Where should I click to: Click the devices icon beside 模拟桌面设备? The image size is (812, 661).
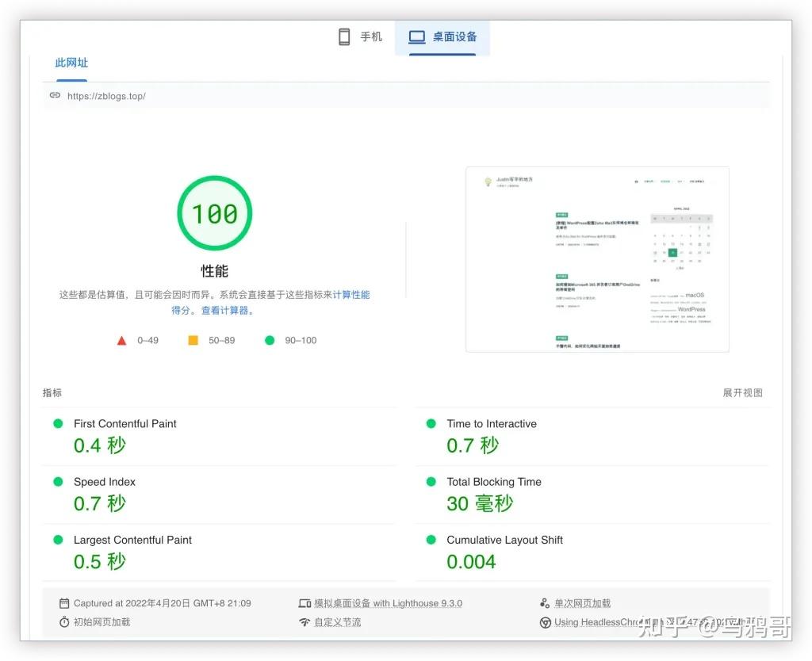tap(304, 603)
